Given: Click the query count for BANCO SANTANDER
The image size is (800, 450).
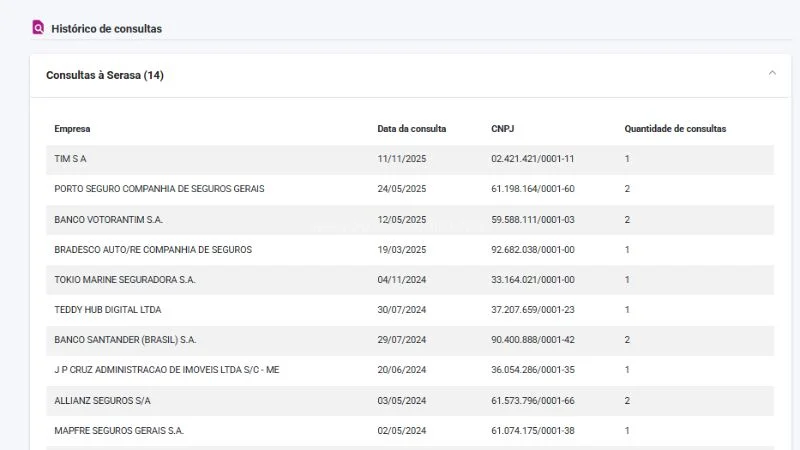Looking at the screenshot, I should pyautogui.click(x=627, y=340).
